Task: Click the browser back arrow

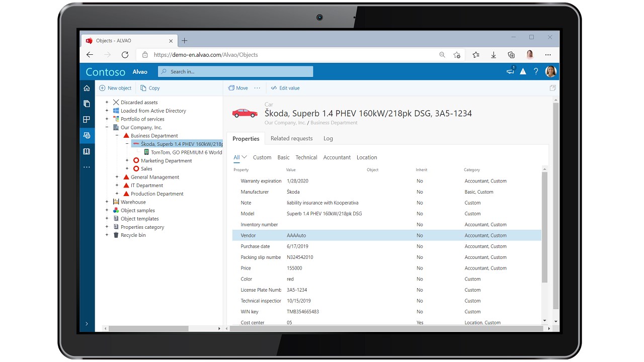Action: click(x=90, y=55)
